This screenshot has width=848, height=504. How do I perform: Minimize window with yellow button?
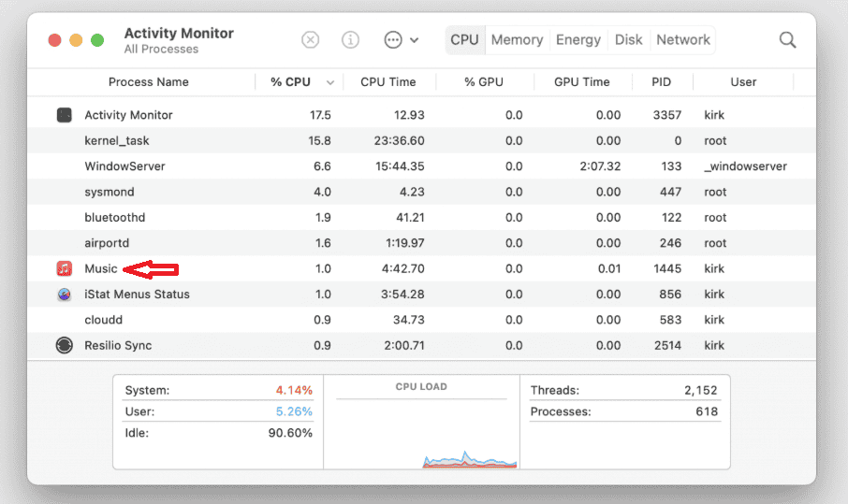76,40
